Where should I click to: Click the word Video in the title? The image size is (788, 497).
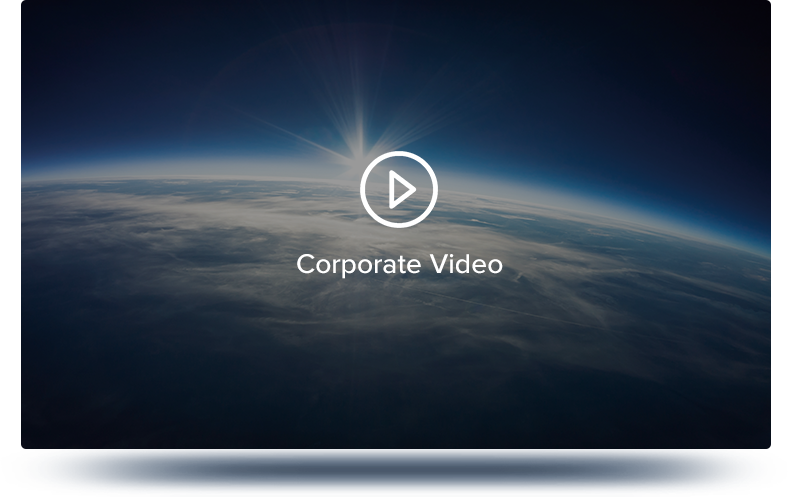click(466, 264)
